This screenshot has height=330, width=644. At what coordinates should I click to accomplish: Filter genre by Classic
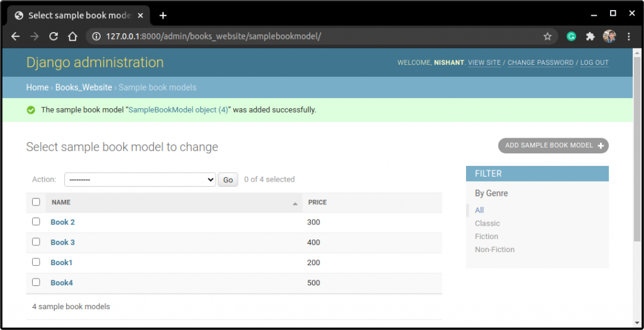487,223
